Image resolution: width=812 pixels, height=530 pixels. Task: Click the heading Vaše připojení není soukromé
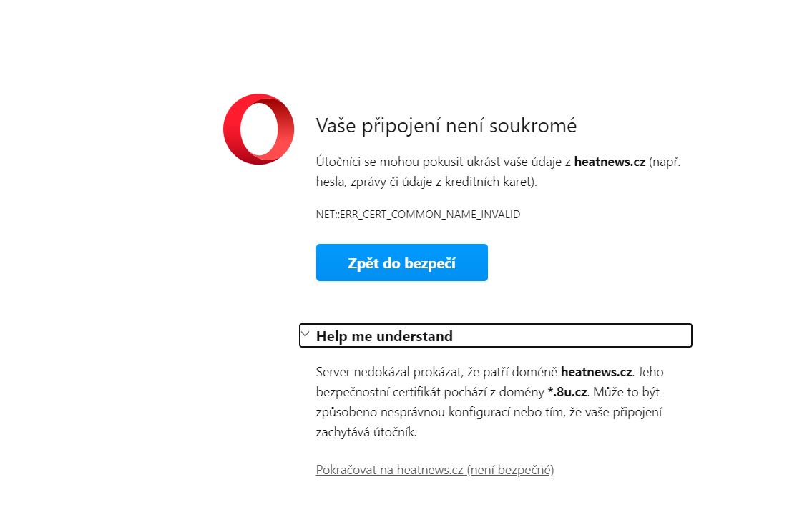(446, 125)
